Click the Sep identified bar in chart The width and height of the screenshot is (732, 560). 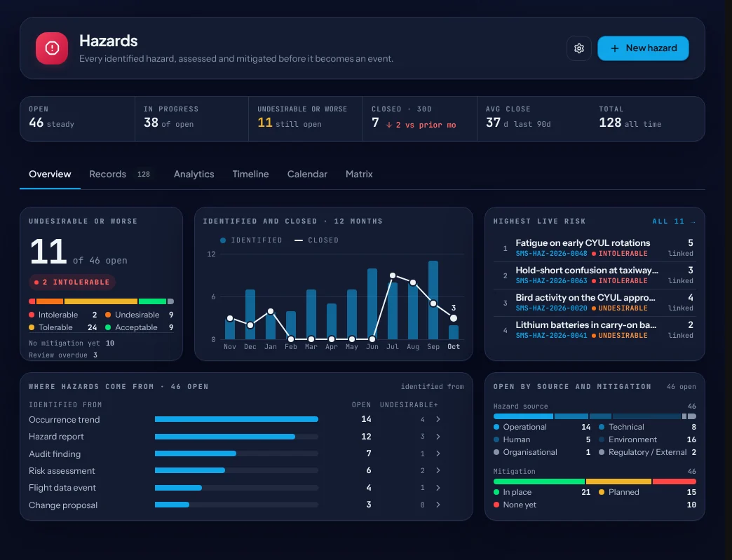click(433, 299)
